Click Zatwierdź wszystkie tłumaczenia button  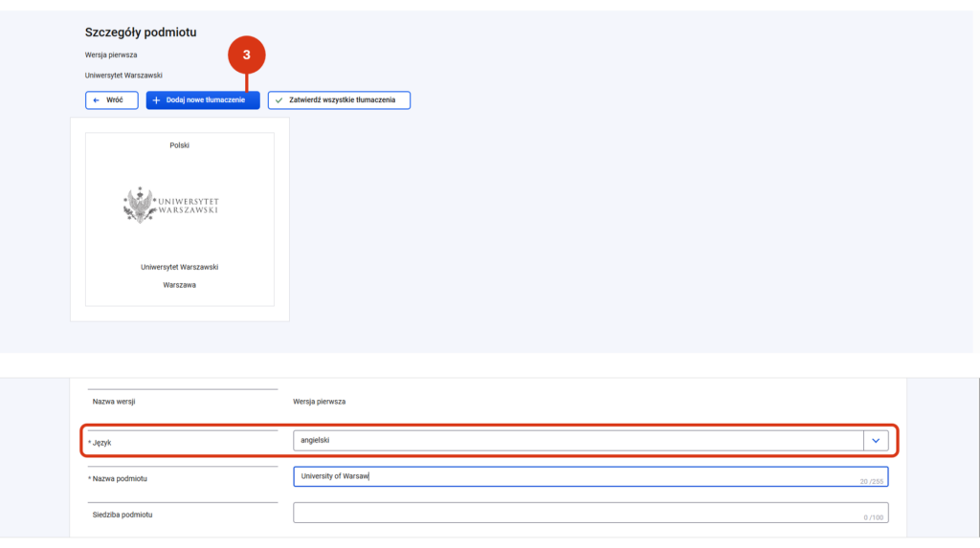340,100
